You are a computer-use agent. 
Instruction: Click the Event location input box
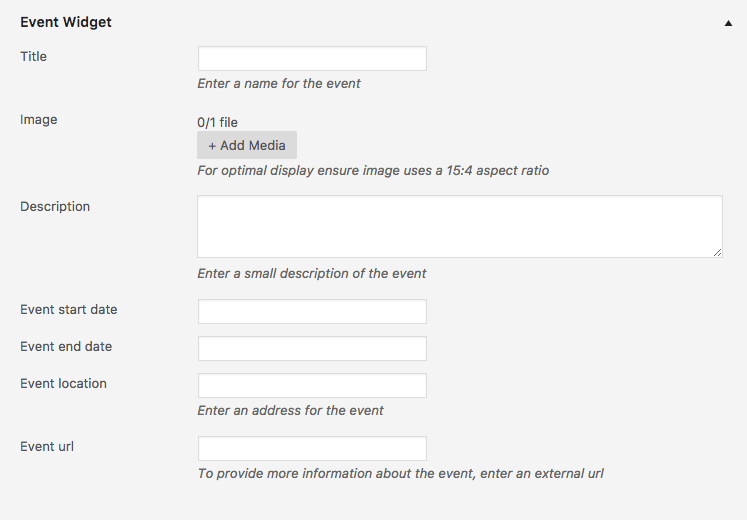[x=312, y=386]
